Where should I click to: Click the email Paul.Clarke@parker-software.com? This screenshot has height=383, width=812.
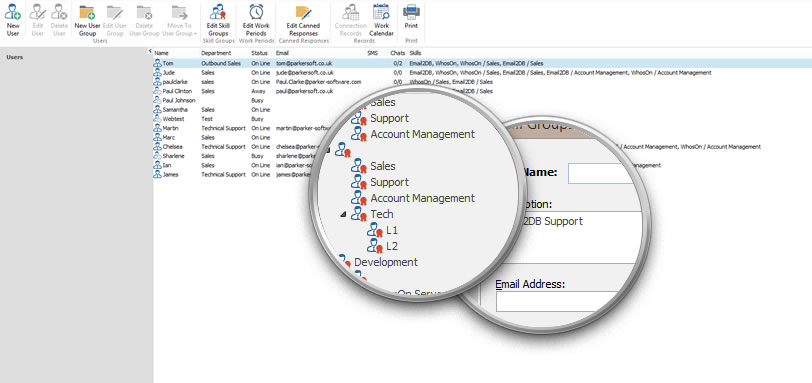(318, 82)
